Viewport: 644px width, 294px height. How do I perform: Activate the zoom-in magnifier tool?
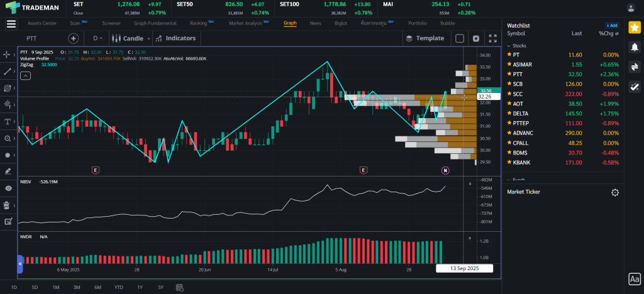coord(8,138)
